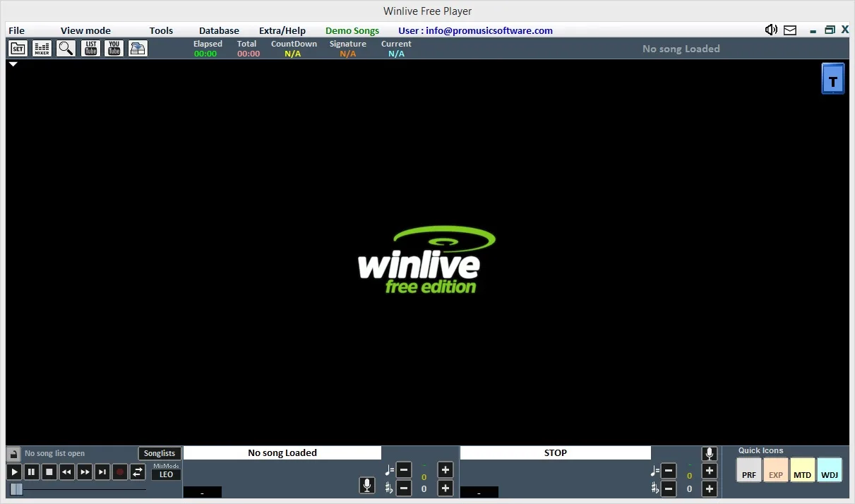Click the MTD quick icon
This screenshot has height=504, width=855.
803,470
